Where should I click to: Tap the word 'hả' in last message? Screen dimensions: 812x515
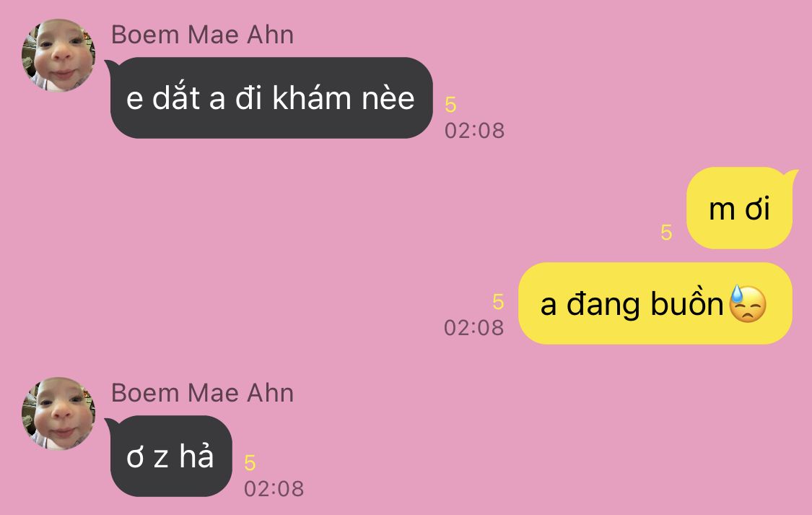(x=196, y=456)
